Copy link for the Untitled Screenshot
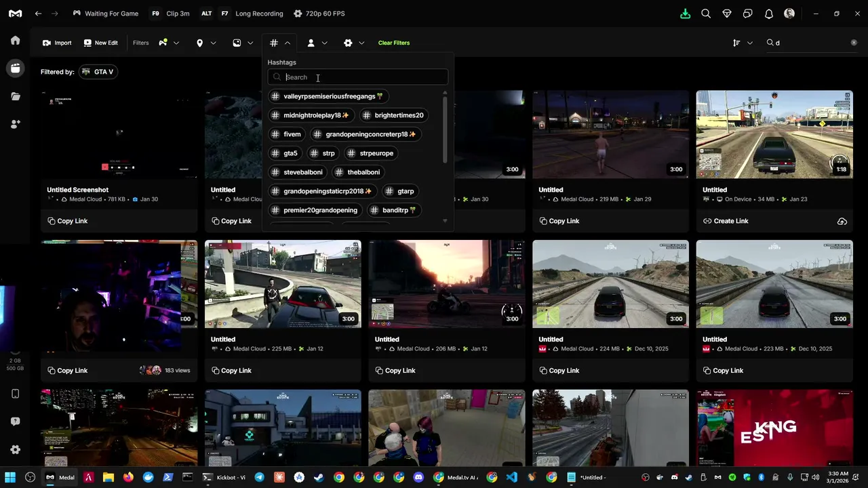 (68, 221)
